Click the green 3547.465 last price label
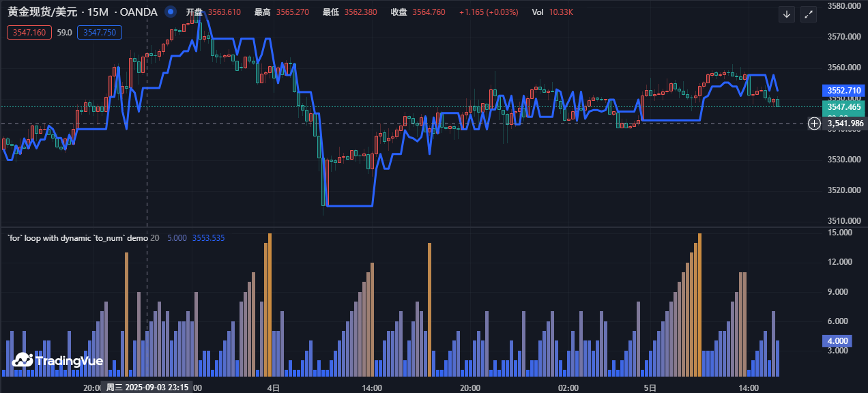 (x=843, y=107)
